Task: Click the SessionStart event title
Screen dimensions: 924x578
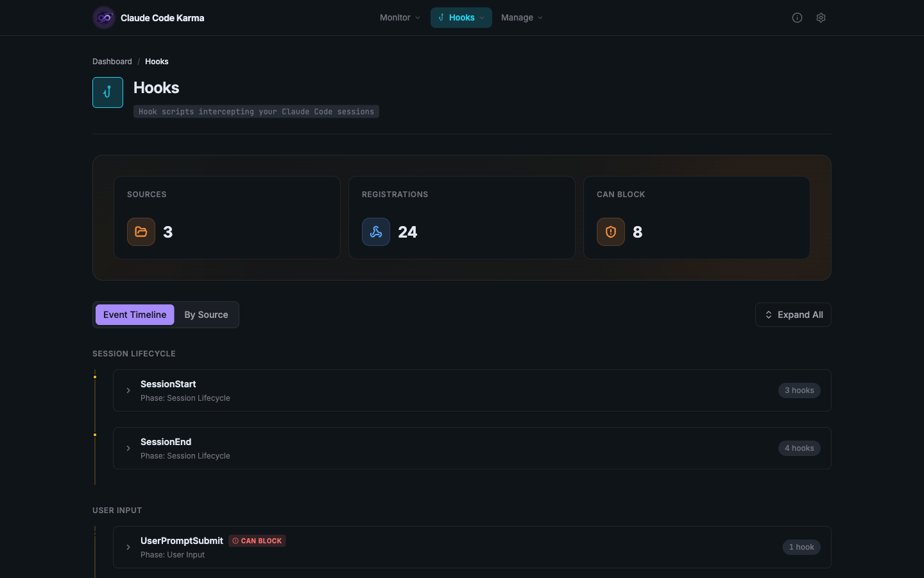Action: 168,384
